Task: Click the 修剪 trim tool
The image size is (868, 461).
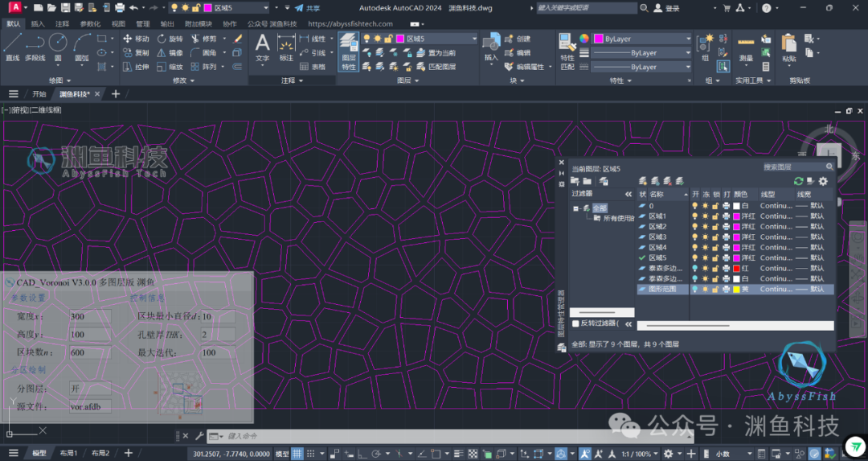Action: pos(203,39)
